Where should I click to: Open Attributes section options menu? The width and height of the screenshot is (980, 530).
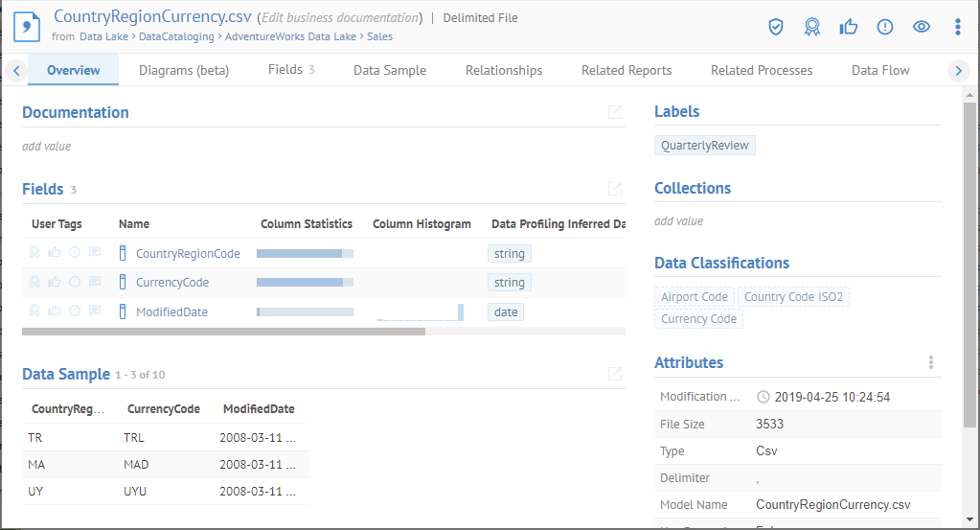pos(930,362)
